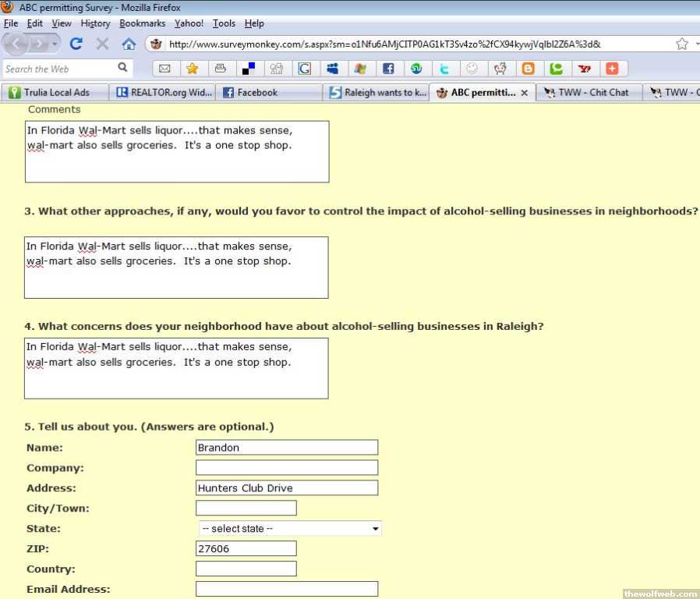Click the printer icon in the toolbar
This screenshot has height=599, width=700.
pos(221,69)
